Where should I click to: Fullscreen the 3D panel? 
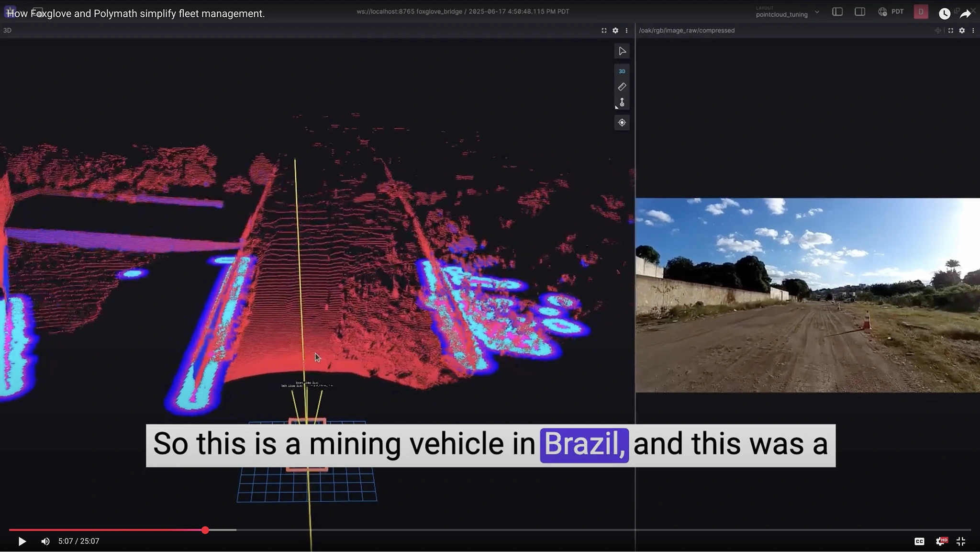(604, 31)
